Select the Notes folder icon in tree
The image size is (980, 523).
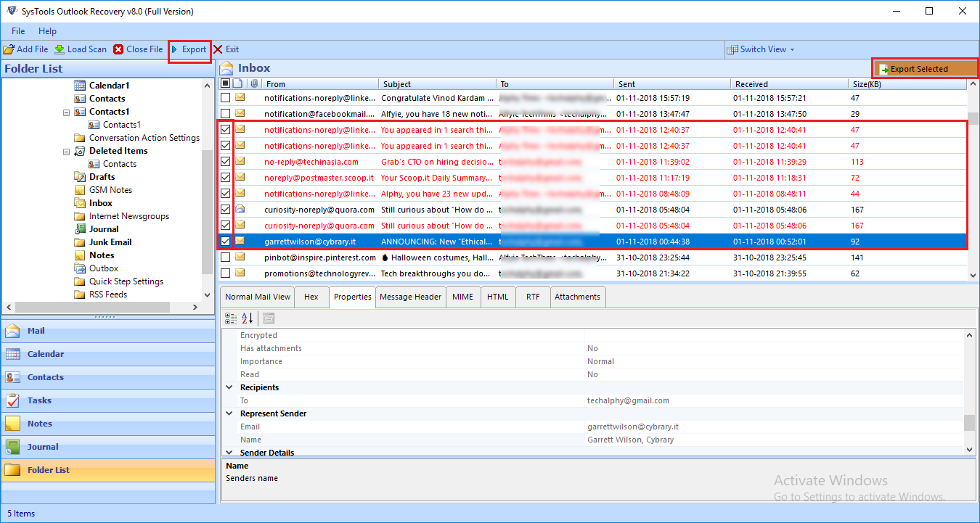click(80, 255)
